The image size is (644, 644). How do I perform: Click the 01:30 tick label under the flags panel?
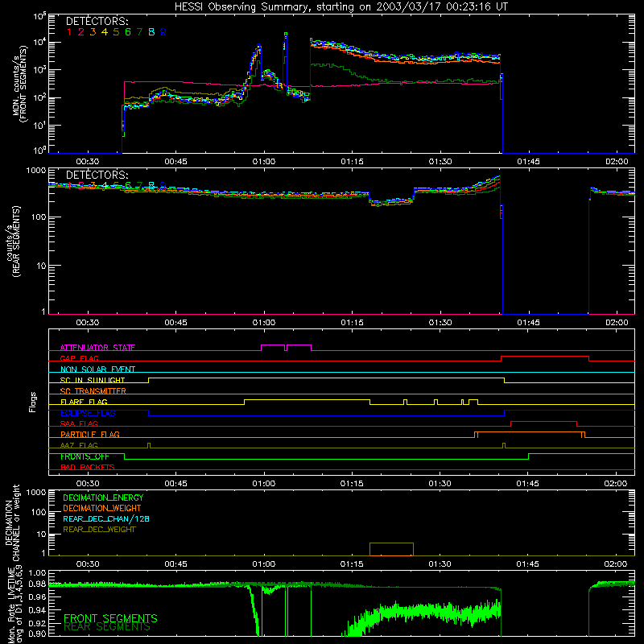[440, 484]
